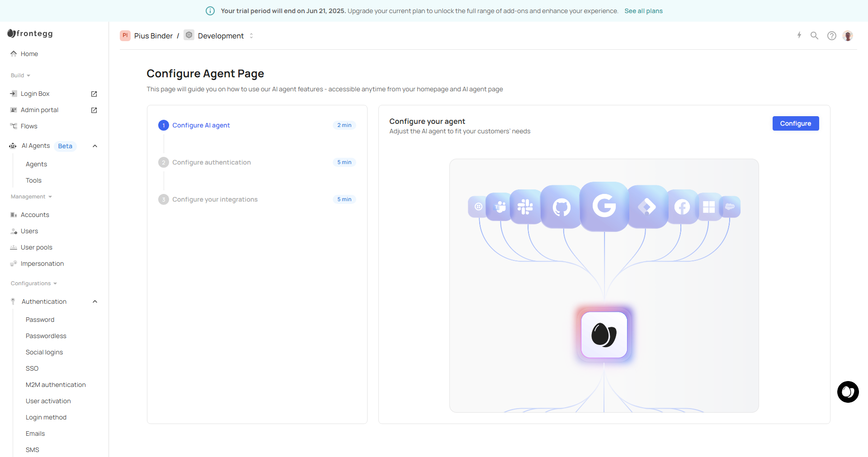
Task: Click the Development environment cube icon
Action: click(x=189, y=35)
